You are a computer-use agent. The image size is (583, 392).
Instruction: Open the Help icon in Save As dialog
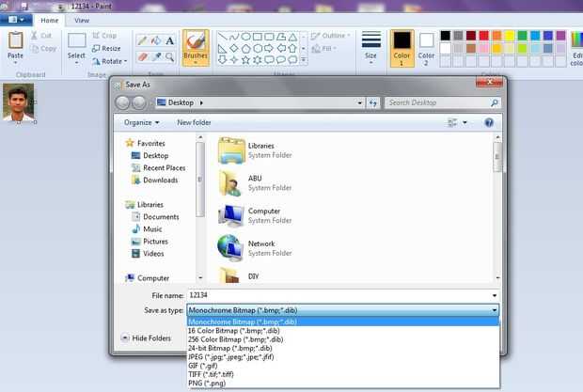tap(489, 122)
